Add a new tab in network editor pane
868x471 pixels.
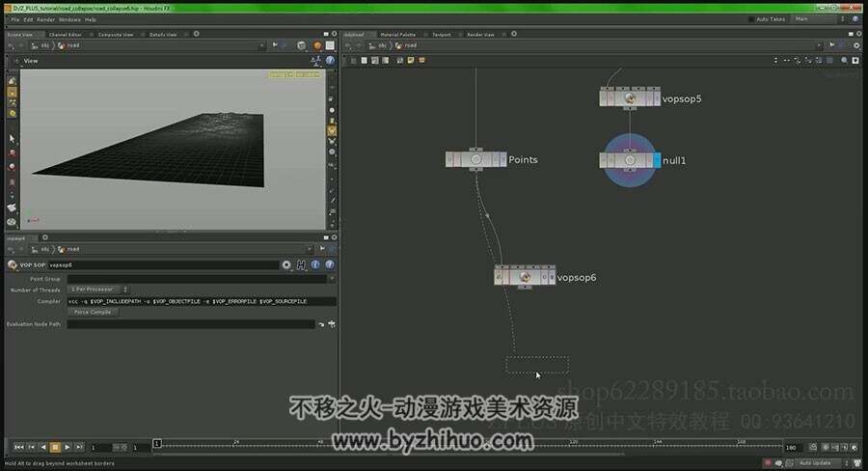pos(514,34)
